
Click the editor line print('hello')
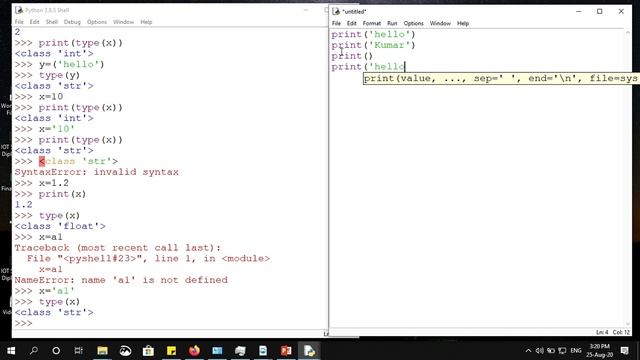coord(373,34)
